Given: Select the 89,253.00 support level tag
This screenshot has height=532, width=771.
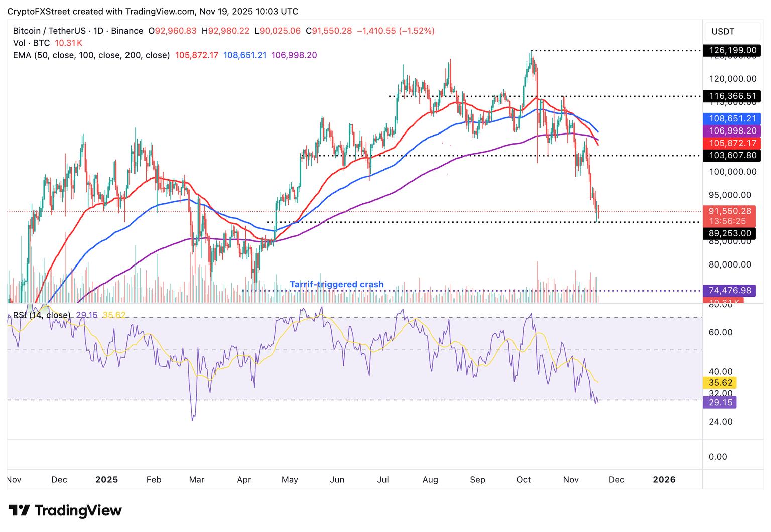Looking at the screenshot, I should tap(729, 233).
